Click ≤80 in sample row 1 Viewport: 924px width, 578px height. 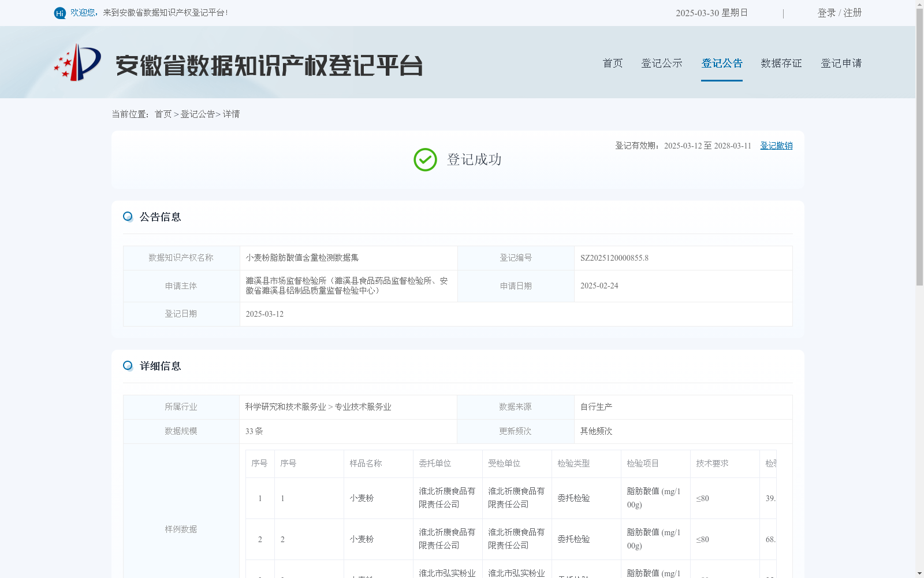click(702, 498)
